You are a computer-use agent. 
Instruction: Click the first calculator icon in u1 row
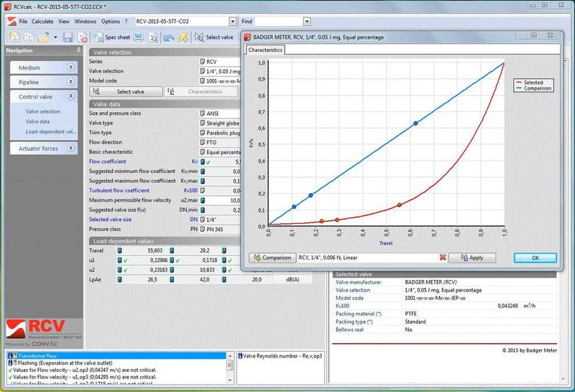[119, 260]
